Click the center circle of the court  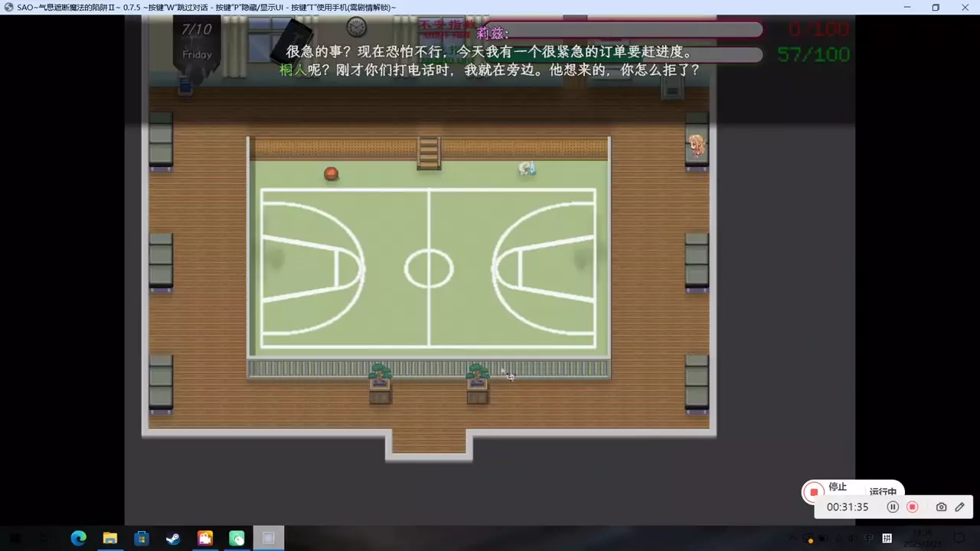[x=429, y=269]
